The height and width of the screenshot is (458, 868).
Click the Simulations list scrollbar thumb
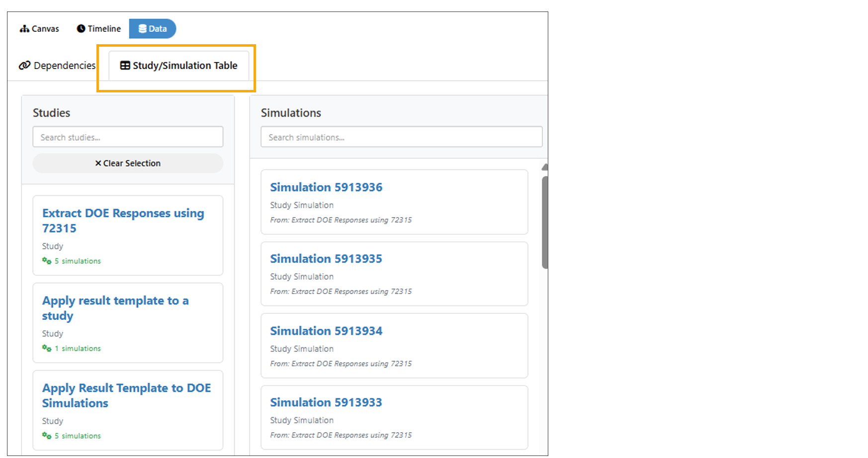tap(545, 222)
